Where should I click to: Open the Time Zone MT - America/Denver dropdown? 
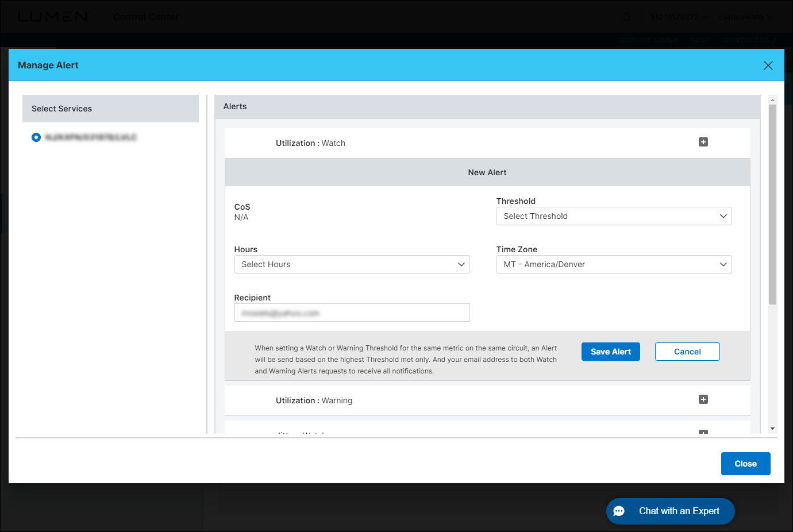614,264
